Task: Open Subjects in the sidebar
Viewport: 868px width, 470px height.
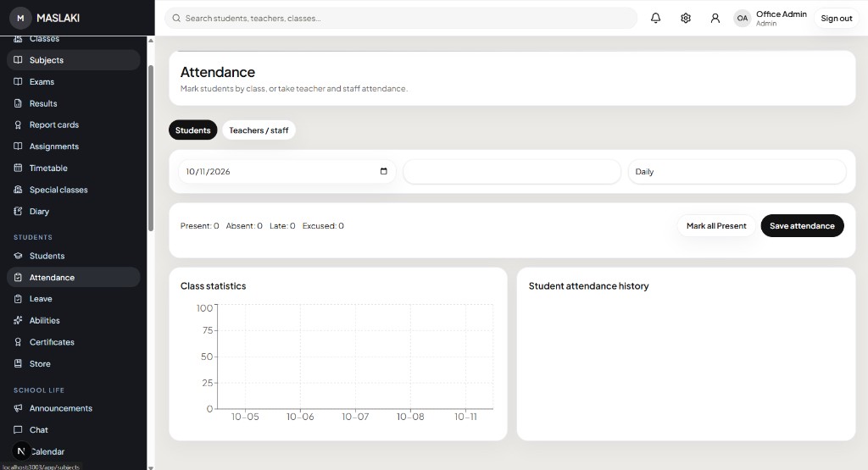Action: [x=73, y=60]
